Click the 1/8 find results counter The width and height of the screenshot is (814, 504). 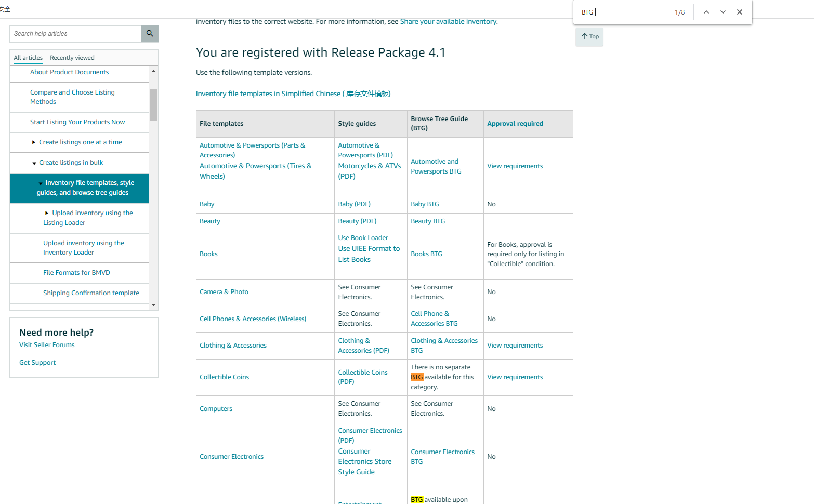pos(679,12)
